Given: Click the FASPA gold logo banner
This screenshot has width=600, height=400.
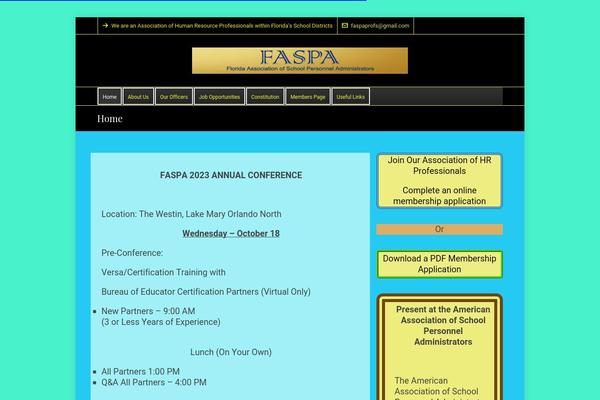Looking at the screenshot, I should click(x=300, y=60).
